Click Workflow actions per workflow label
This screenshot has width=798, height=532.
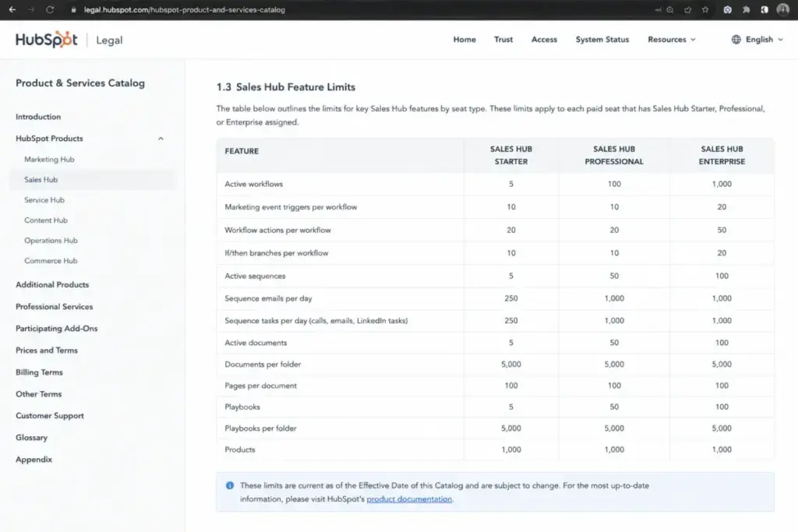click(x=277, y=230)
